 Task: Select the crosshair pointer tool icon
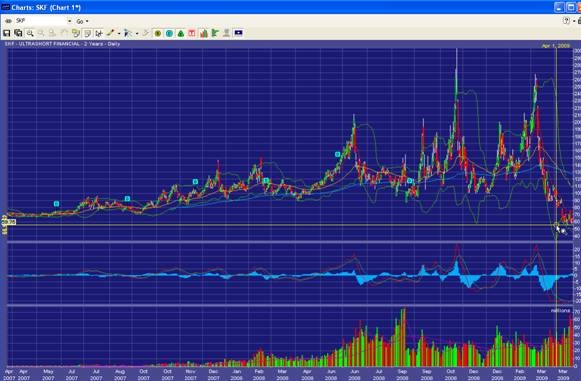99,33
